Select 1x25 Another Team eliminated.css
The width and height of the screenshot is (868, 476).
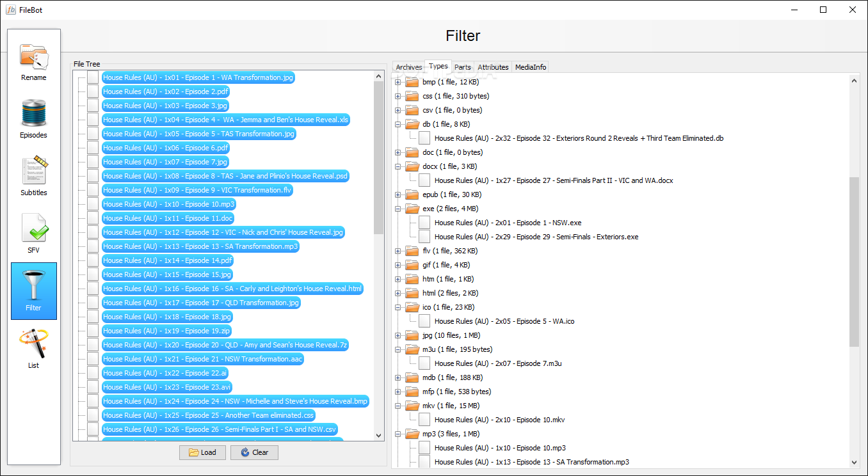(x=209, y=415)
